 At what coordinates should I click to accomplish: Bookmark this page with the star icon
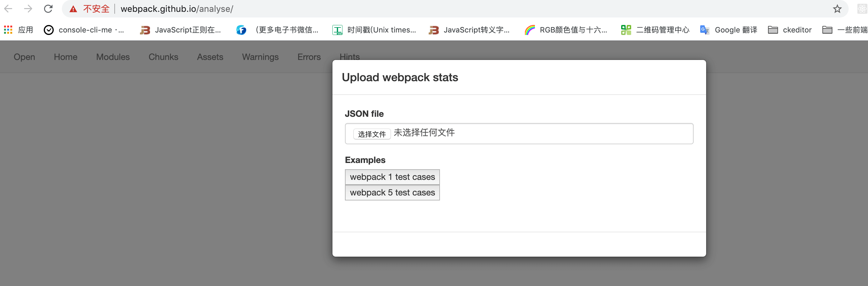pyautogui.click(x=837, y=9)
